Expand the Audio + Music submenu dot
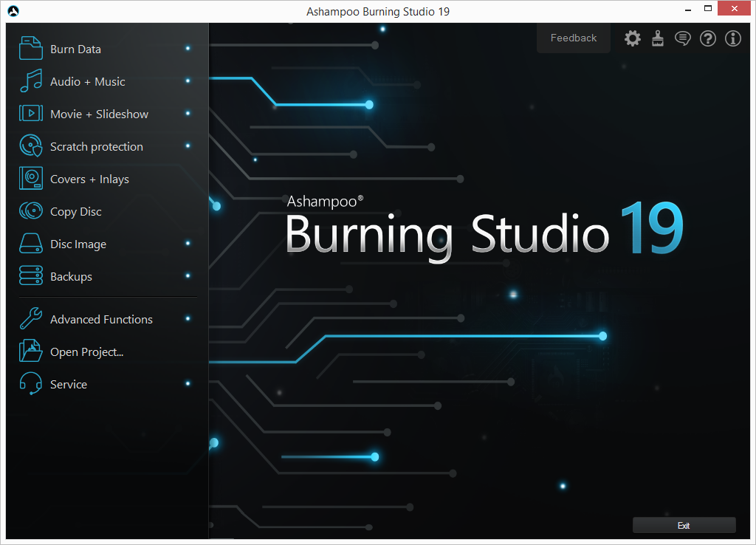The image size is (756, 545). click(188, 80)
